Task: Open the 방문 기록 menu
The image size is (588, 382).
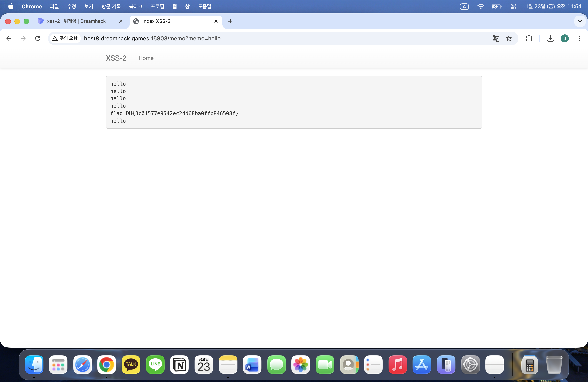Action: pyautogui.click(x=111, y=6)
